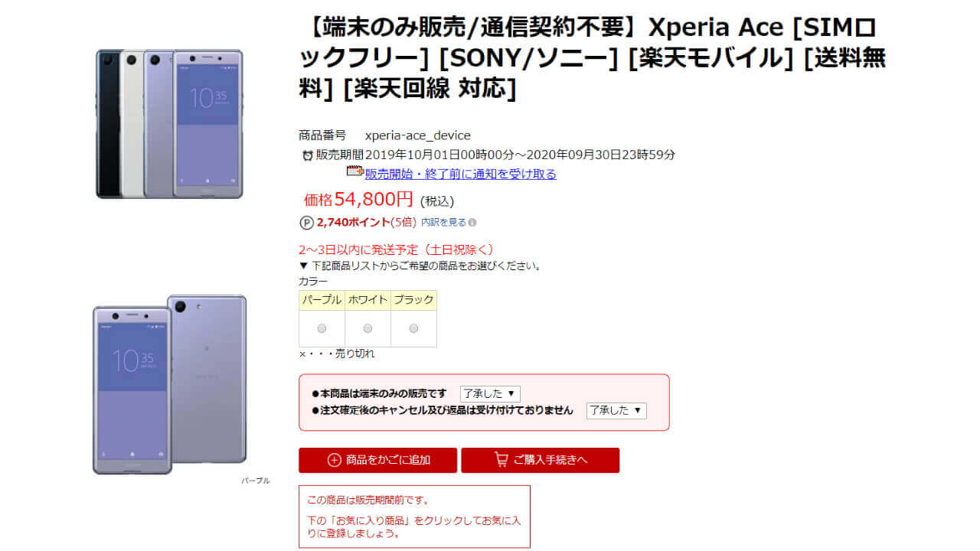Click the shopping cart icon in ご購入手続きへ

[501, 460]
